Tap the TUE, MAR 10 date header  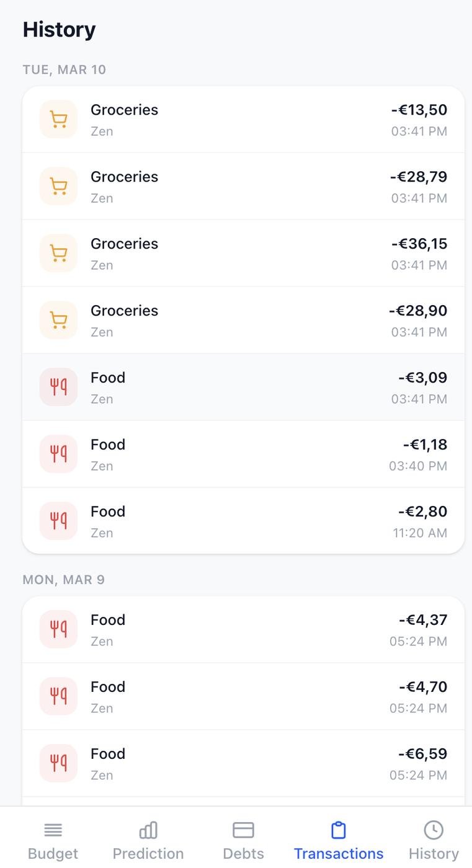click(x=65, y=69)
